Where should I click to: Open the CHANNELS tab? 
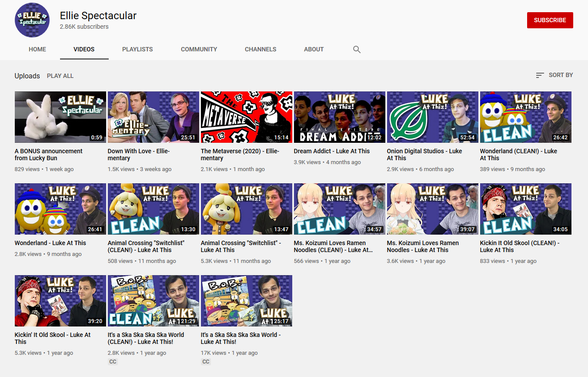[x=261, y=49]
